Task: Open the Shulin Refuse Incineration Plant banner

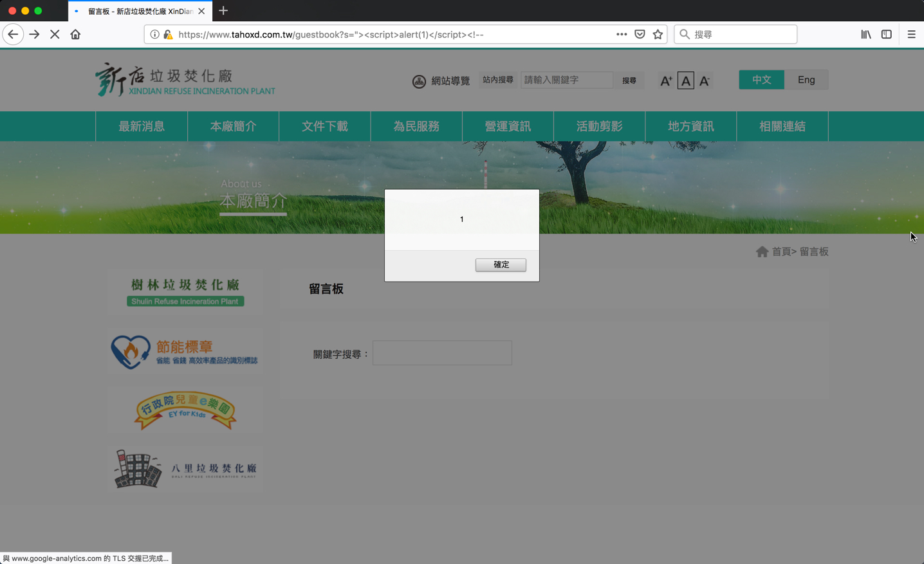Action: coord(185,291)
